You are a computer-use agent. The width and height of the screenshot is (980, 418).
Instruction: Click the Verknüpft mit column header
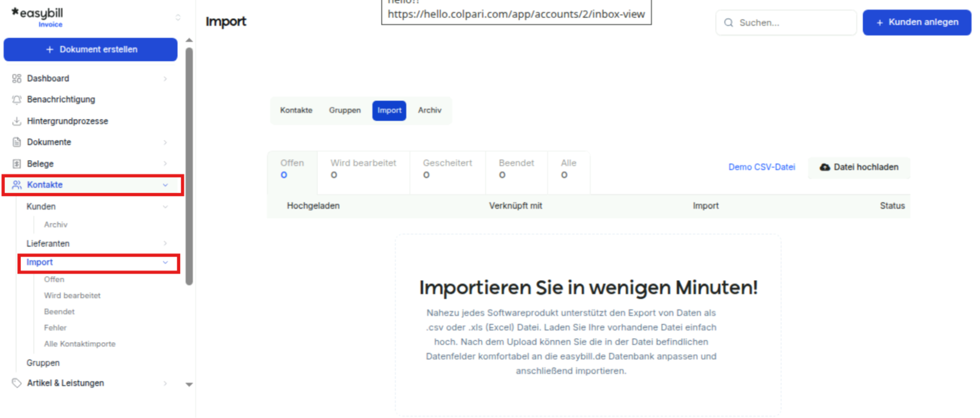point(515,206)
